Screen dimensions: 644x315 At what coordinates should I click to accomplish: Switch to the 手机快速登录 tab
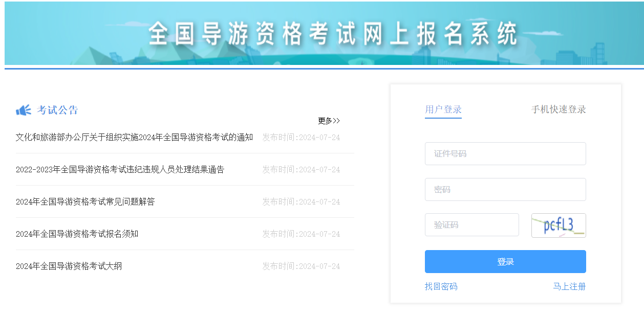point(559,109)
